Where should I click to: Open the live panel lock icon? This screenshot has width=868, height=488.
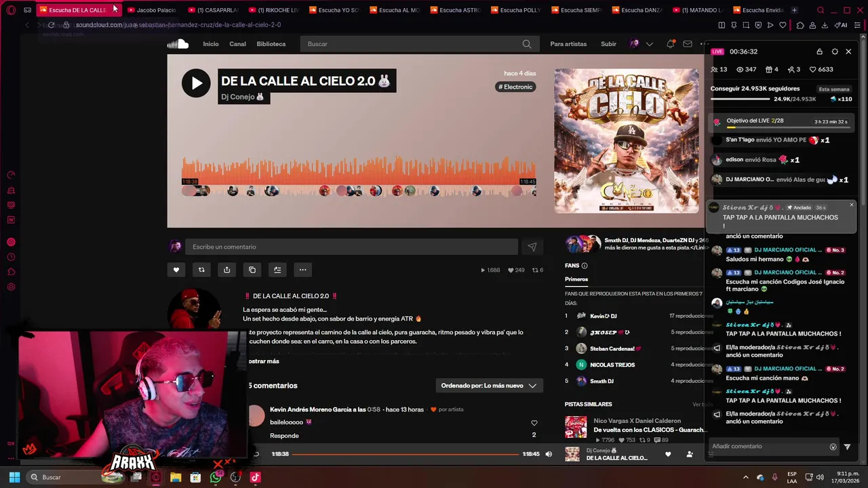coord(819,52)
